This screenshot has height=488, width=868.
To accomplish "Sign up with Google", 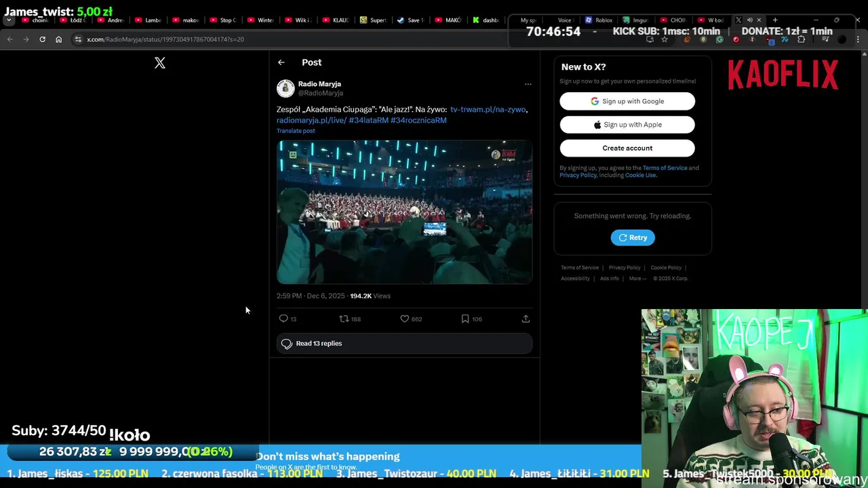I will click(x=627, y=101).
